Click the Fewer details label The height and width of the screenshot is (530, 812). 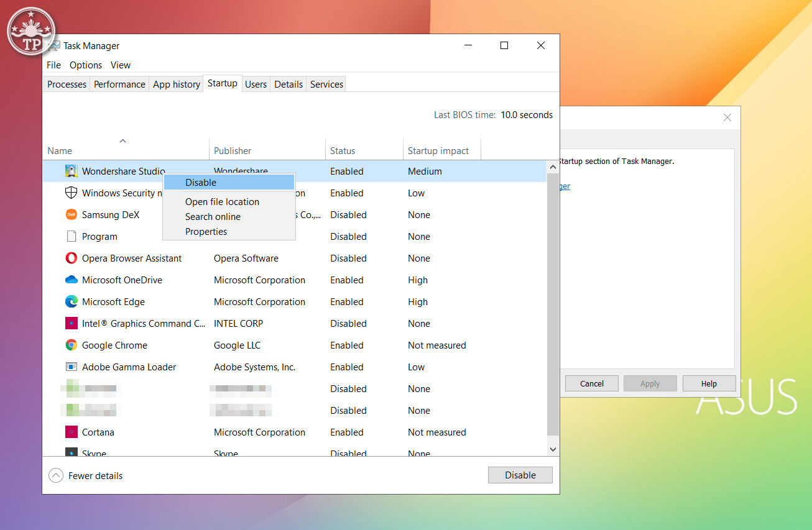[x=95, y=476]
